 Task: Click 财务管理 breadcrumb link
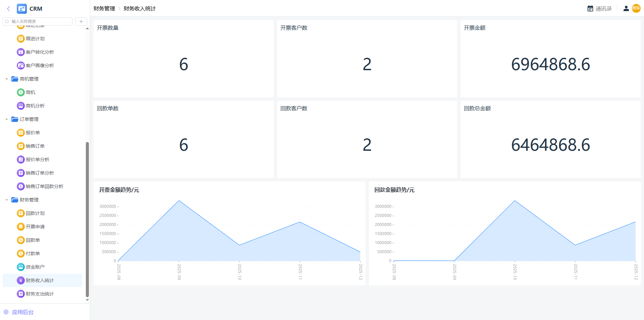[x=104, y=9]
